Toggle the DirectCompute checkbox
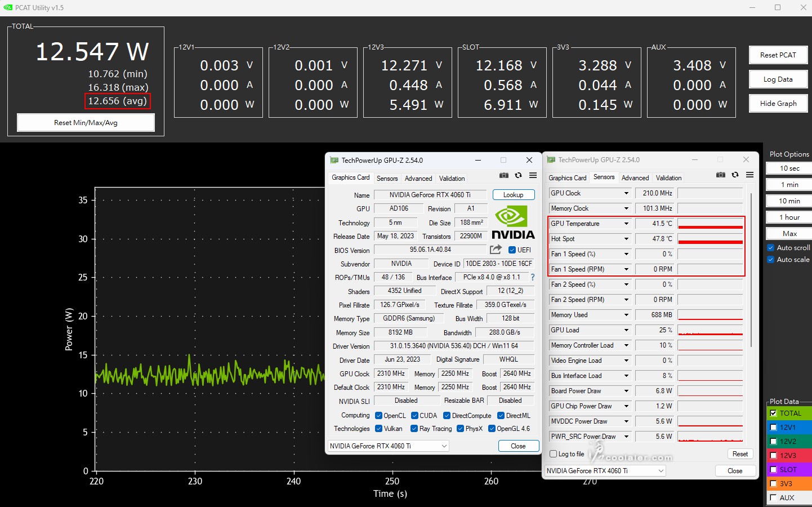 pos(447,416)
